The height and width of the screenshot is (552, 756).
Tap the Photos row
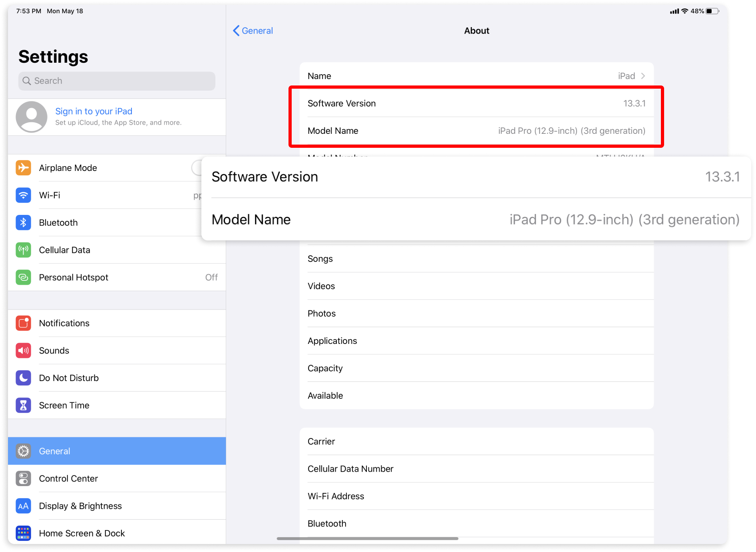(x=477, y=314)
